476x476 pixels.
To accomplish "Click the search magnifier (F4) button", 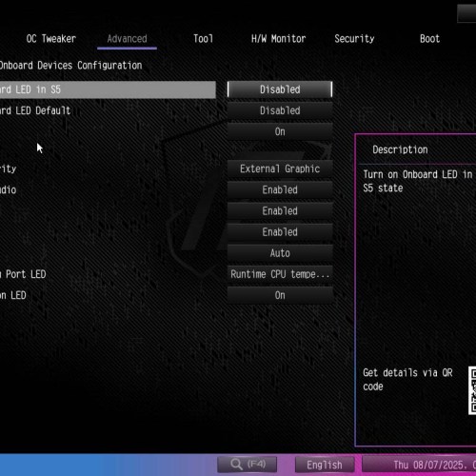I will tap(248, 465).
